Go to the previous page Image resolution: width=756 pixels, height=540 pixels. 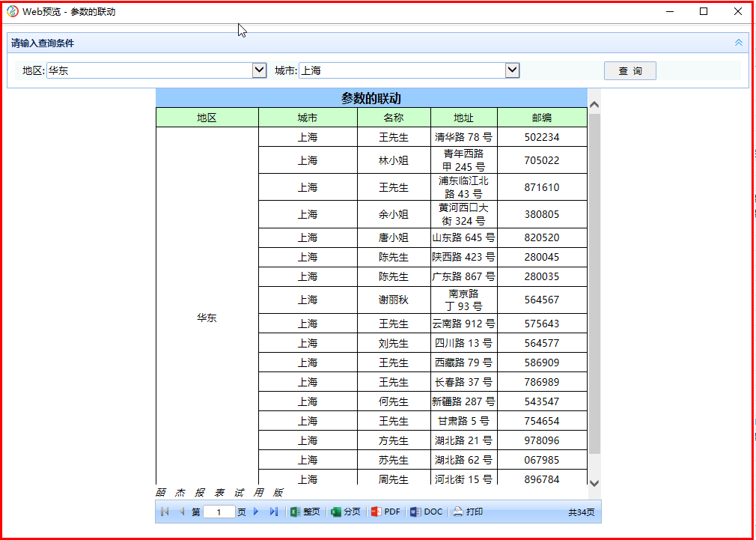coord(182,512)
